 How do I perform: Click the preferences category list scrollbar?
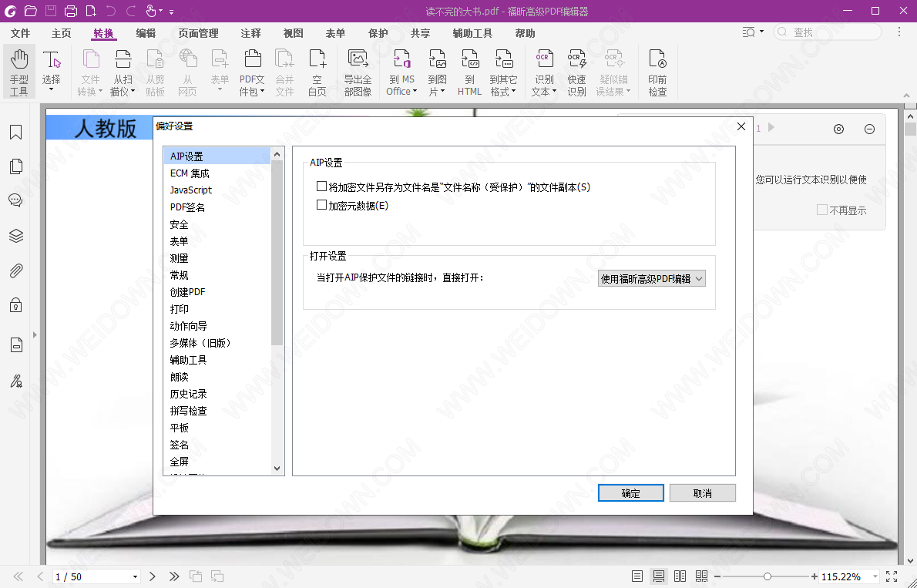(x=277, y=252)
